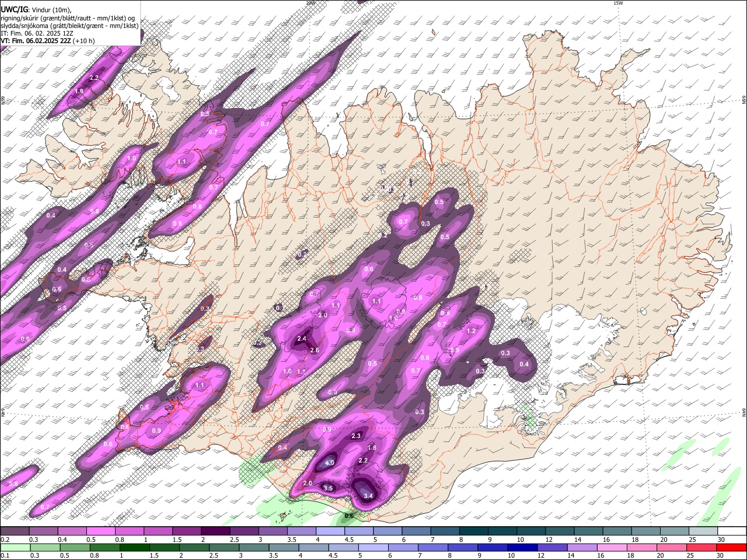Click the 2.3 value label on the map
This screenshot has width=747, height=560.
pos(356,436)
